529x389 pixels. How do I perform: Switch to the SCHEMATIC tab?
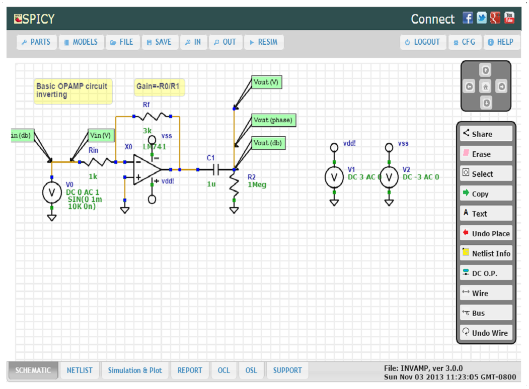pos(33,370)
